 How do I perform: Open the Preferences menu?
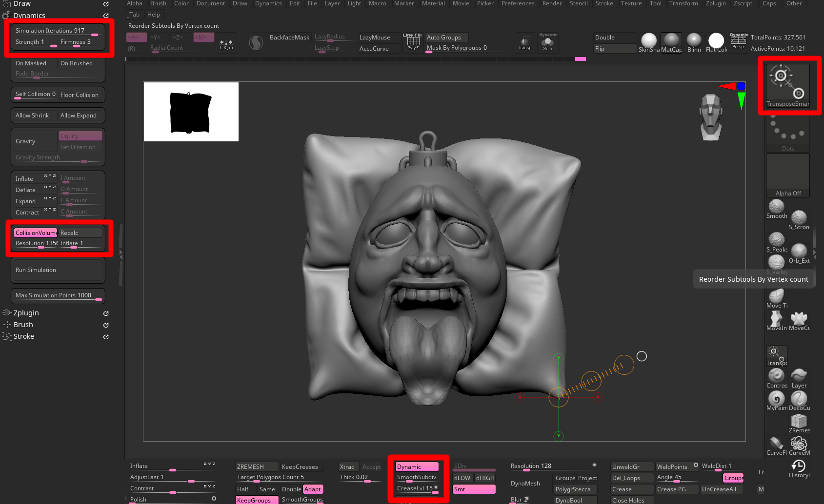coord(518,3)
